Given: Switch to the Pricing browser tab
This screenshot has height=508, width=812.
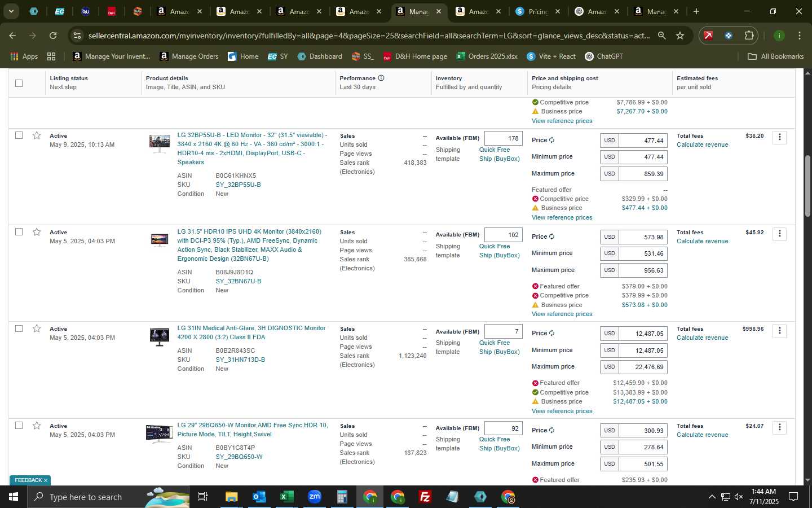Looking at the screenshot, I should (x=537, y=11).
